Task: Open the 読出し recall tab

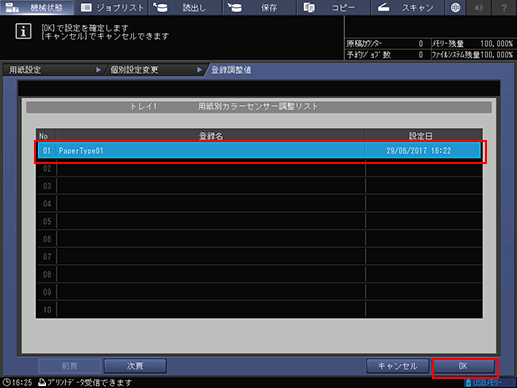Action: pyautogui.click(x=185, y=7)
